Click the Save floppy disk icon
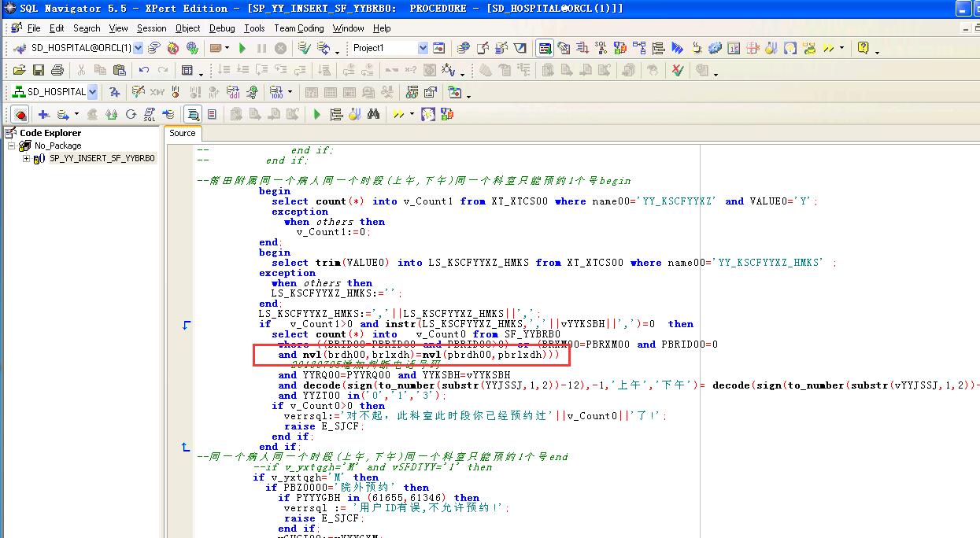Viewport: 980px width, 538px height. (38, 70)
